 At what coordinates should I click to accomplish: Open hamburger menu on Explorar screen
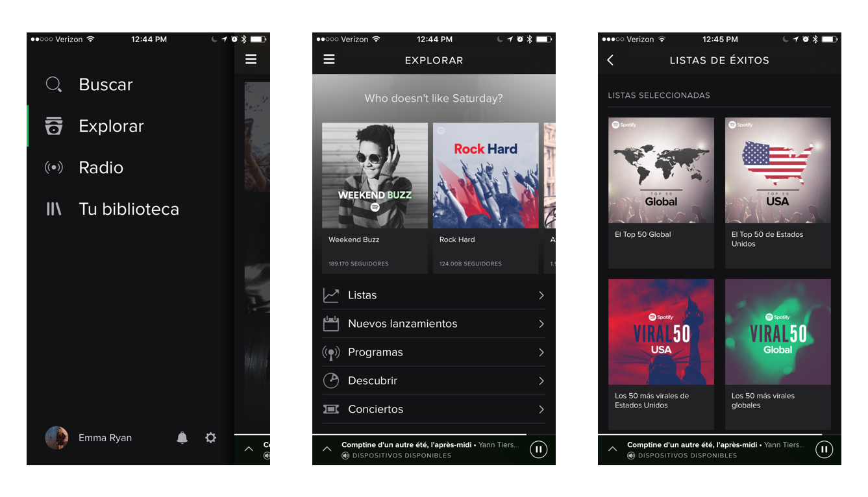329,60
